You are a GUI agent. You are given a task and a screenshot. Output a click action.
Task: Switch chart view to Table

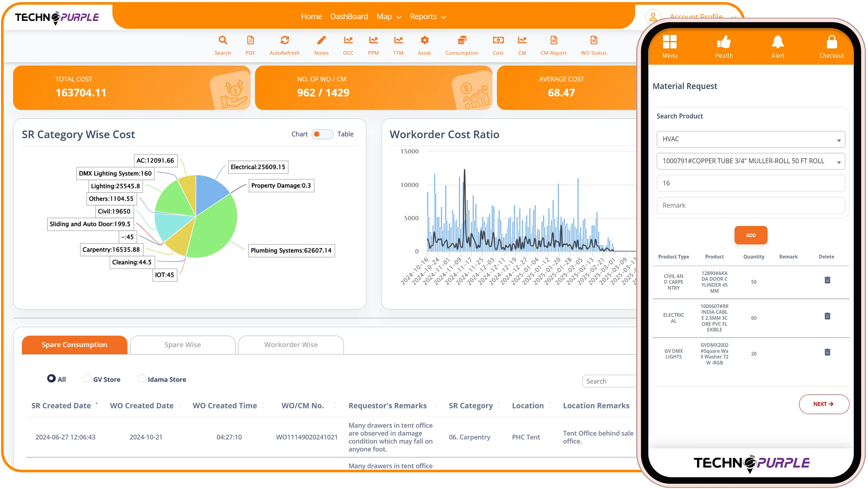pyautogui.click(x=345, y=134)
